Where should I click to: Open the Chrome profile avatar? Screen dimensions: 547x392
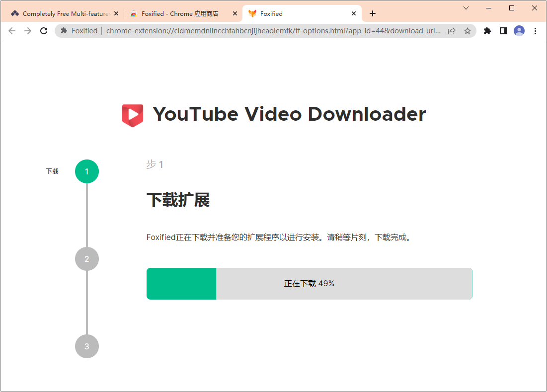(519, 31)
